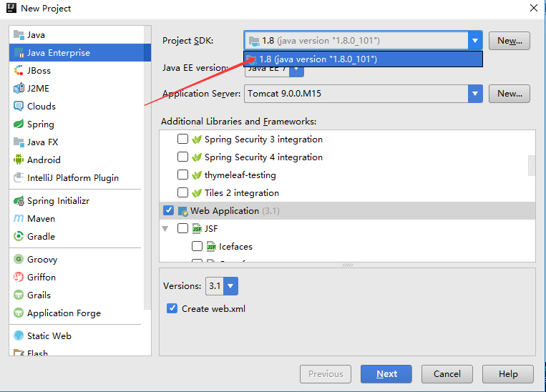This screenshot has height=392, width=546.
Task: Select the Maven icon in list
Action: pyautogui.click(x=19, y=219)
